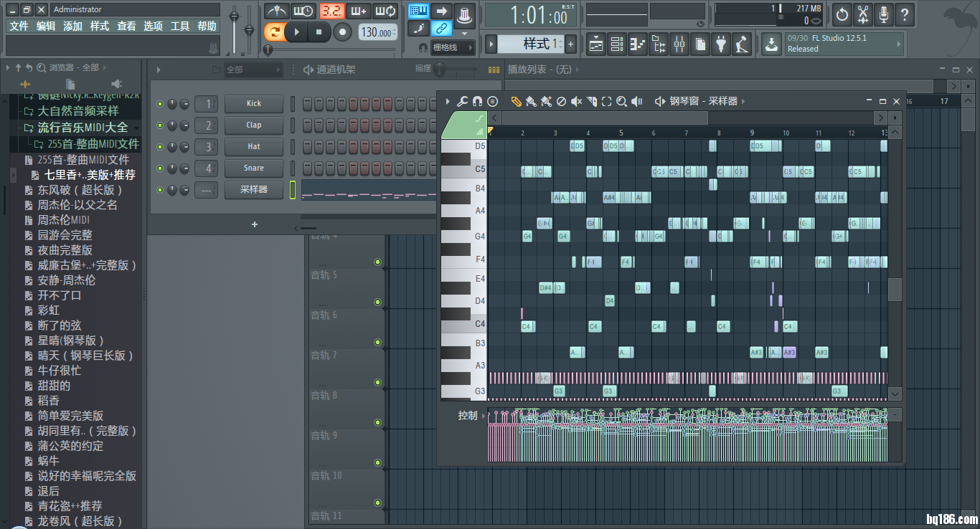Image resolution: width=980 pixels, height=529 pixels.
Task: Toggle typing keyboard to piano button
Action: [419, 11]
